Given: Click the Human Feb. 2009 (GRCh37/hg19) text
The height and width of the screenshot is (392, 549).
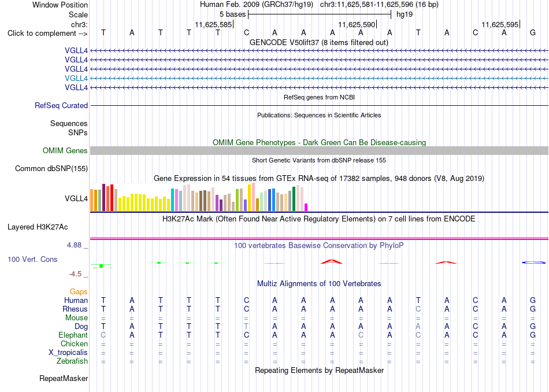Looking at the screenshot, I should pos(258,5).
